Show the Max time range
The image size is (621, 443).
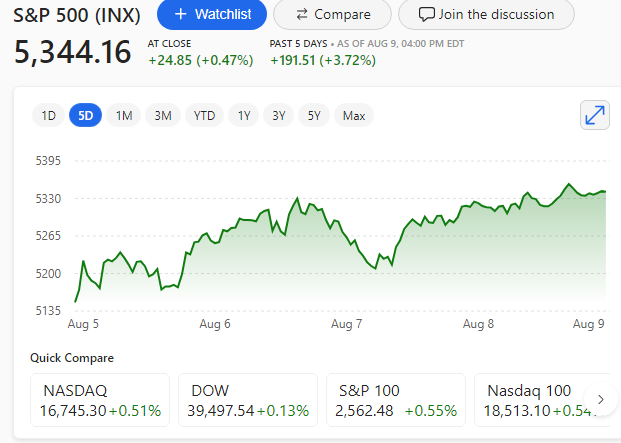click(x=354, y=116)
